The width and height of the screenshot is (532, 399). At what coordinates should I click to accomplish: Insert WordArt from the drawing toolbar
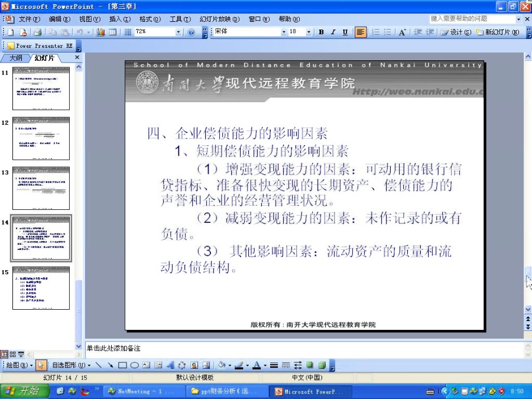pos(170,365)
